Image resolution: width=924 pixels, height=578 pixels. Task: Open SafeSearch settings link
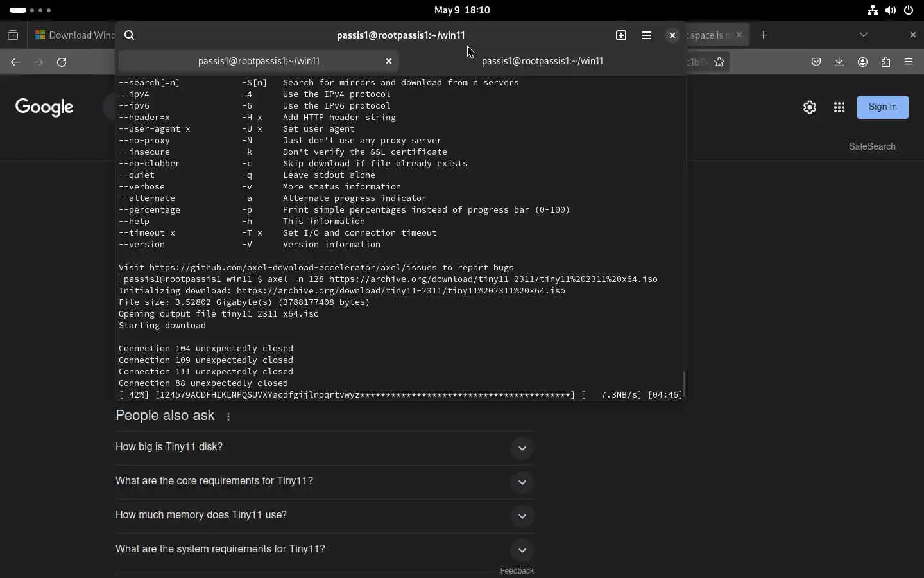[x=872, y=146]
